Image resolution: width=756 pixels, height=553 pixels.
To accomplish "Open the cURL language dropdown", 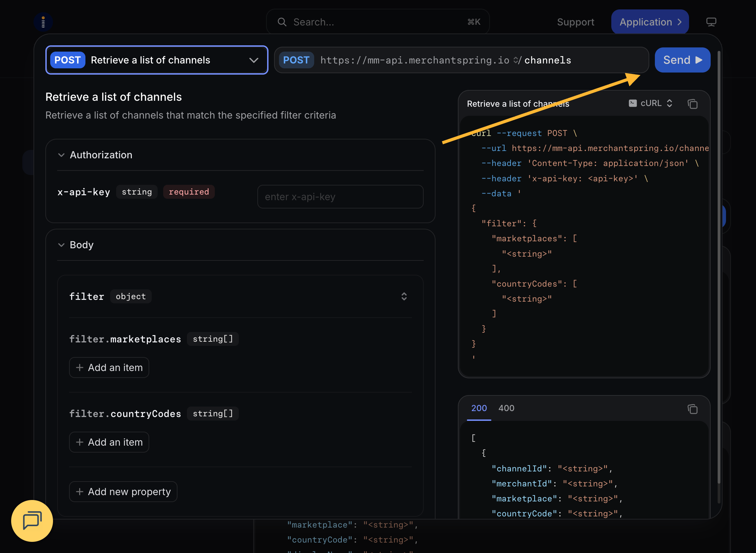I will [651, 103].
